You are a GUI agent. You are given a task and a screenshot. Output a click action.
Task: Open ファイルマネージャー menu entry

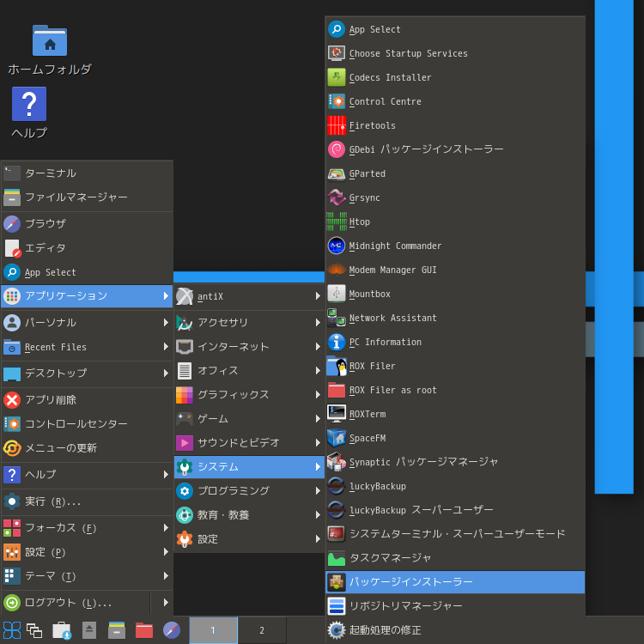click(x=87, y=197)
